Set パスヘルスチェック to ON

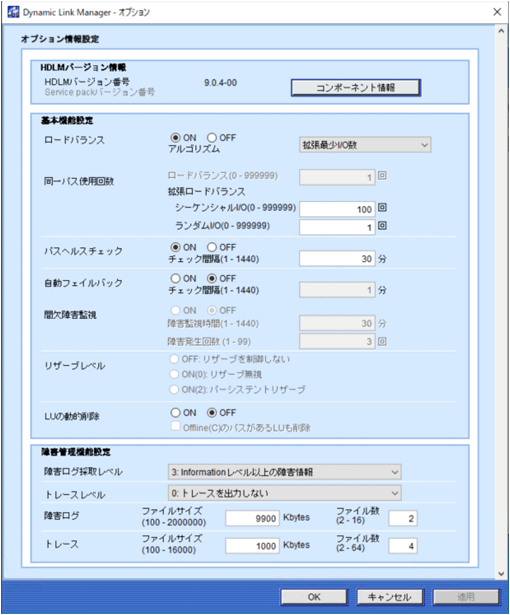(x=175, y=247)
